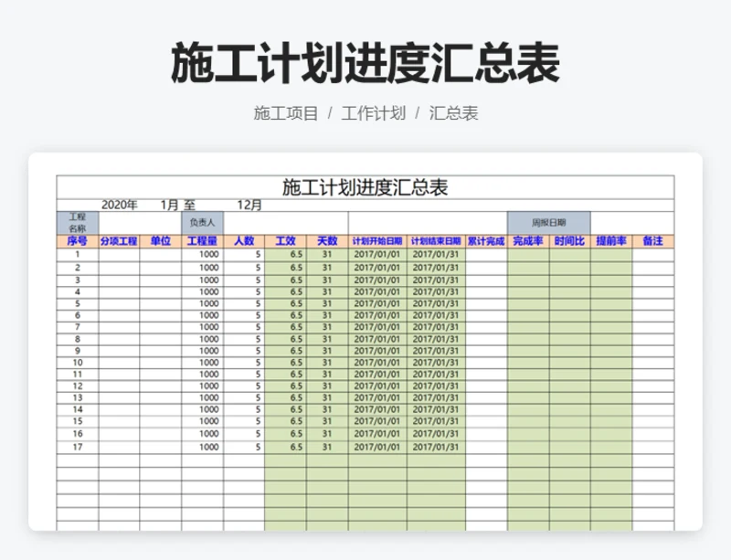Click the empty 完成率 cell in row 1
The height and width of the screenshot is (560, 731).
click(x=528, y=255)
